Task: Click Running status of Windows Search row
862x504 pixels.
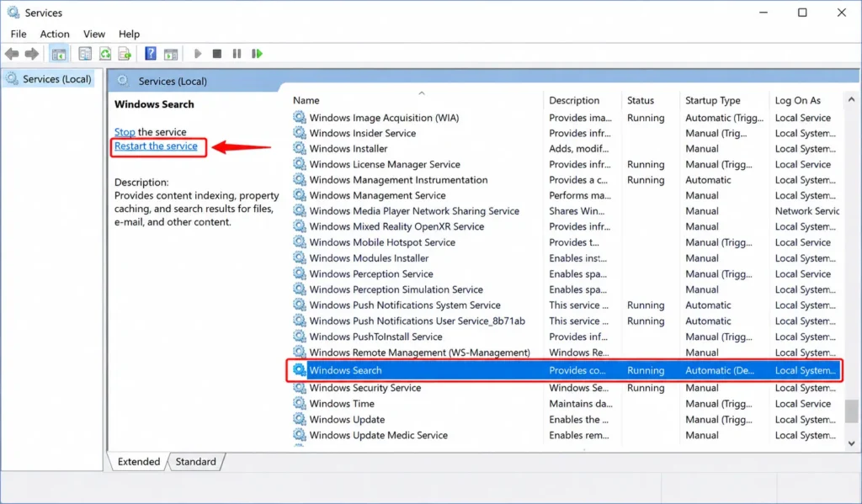Action: (646, 370)
